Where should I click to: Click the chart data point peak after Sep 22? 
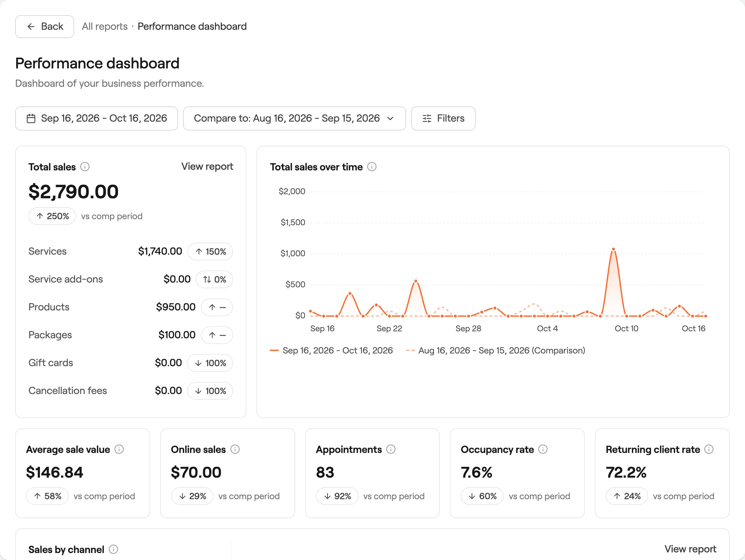416,281
